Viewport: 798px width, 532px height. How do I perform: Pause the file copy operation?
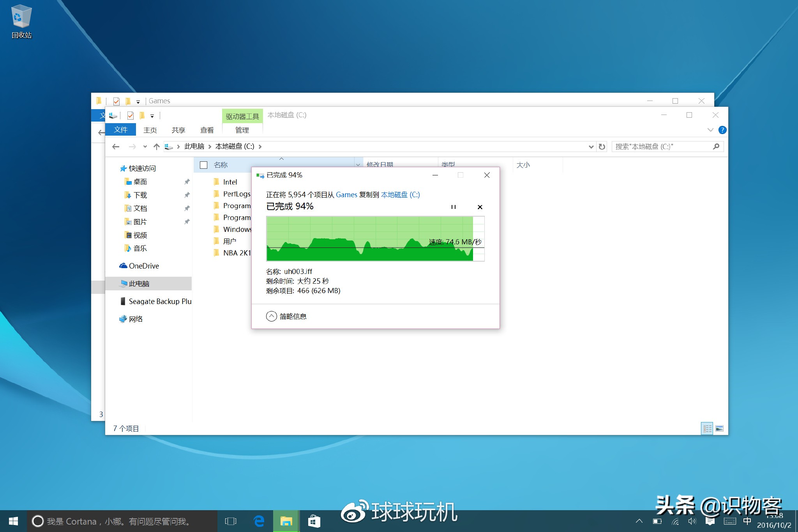point(453,207)
